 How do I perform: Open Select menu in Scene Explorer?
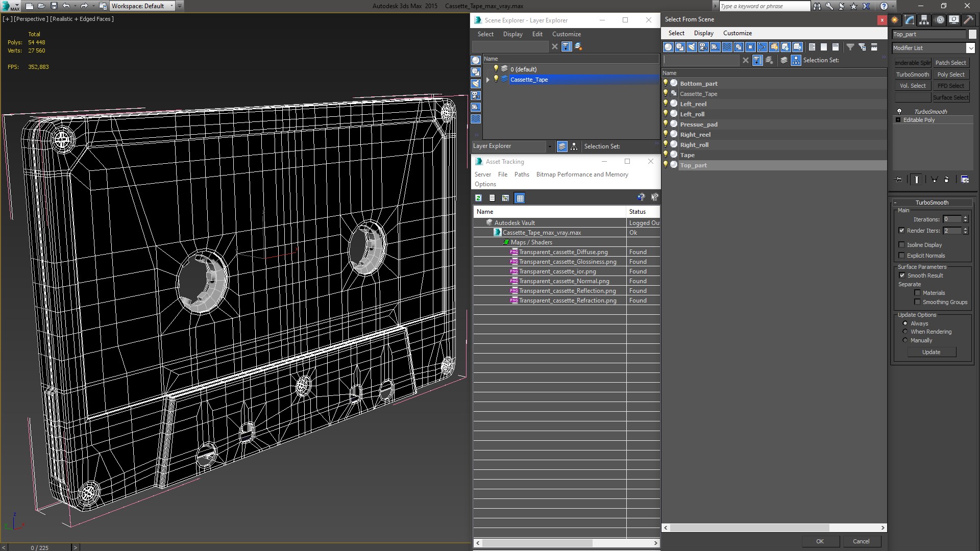pyautogui.click(x=485, y=34)
